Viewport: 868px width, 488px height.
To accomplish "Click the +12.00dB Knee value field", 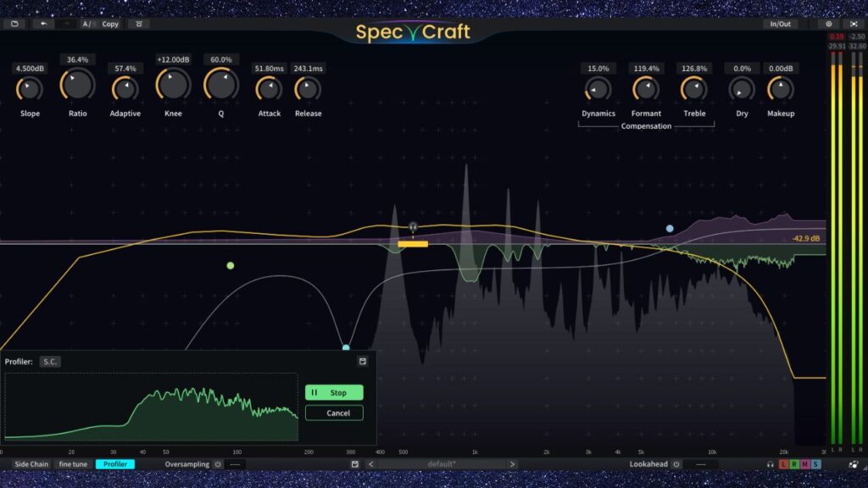I will point(173,59).
